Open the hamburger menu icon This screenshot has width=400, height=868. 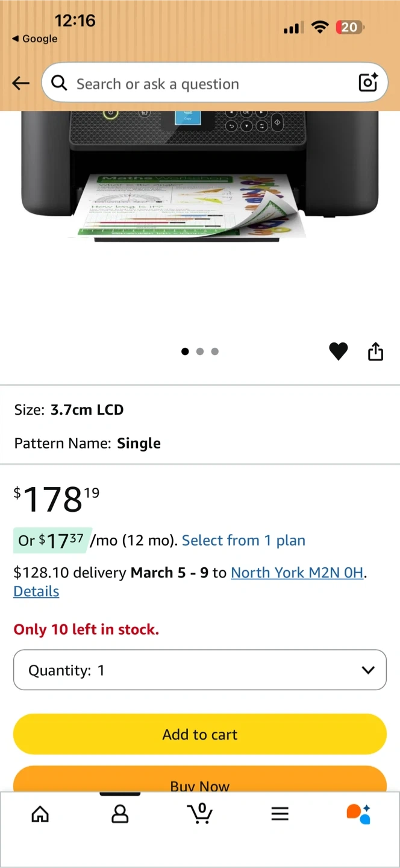pos(280,814)
